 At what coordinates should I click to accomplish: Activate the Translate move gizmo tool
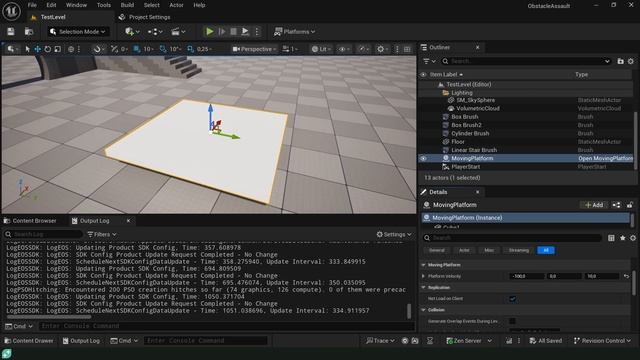click(x=37, y=49)
